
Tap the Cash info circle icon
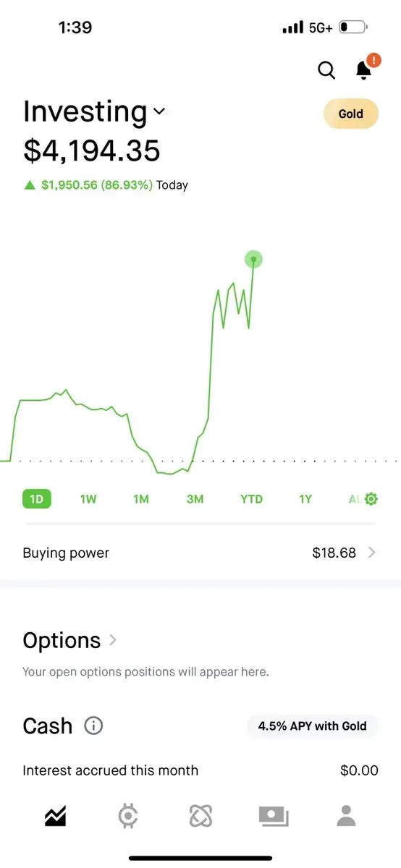93,726
